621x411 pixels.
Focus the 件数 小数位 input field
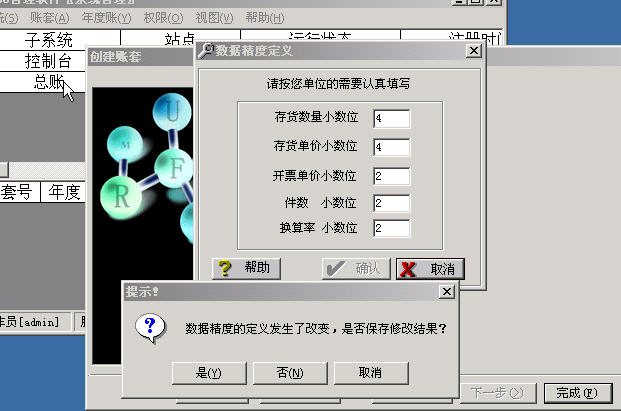(391, 203)
